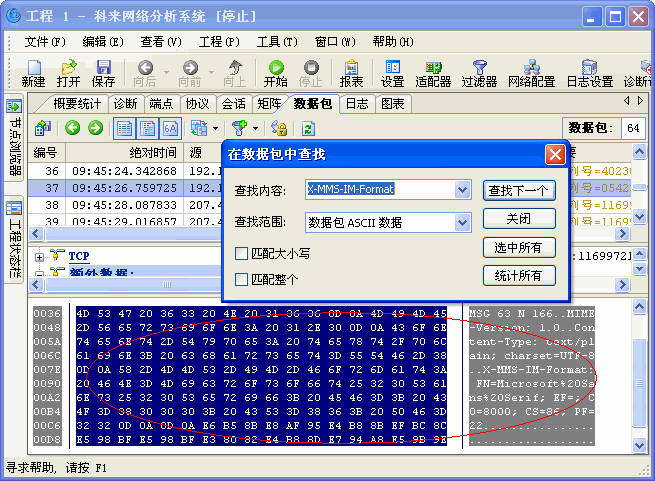Click the 选中所有 button
This screenshot has height=481, width=655.
tap(519, 247)
